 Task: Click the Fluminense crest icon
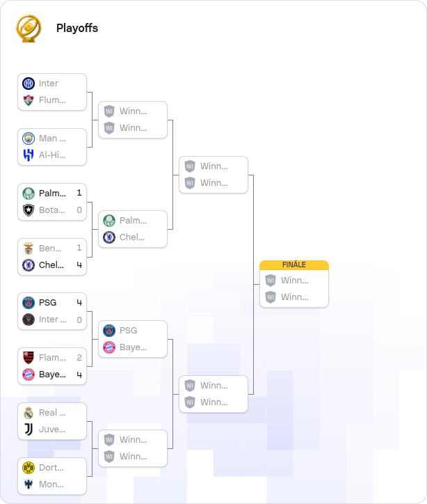tap(29, 100)
